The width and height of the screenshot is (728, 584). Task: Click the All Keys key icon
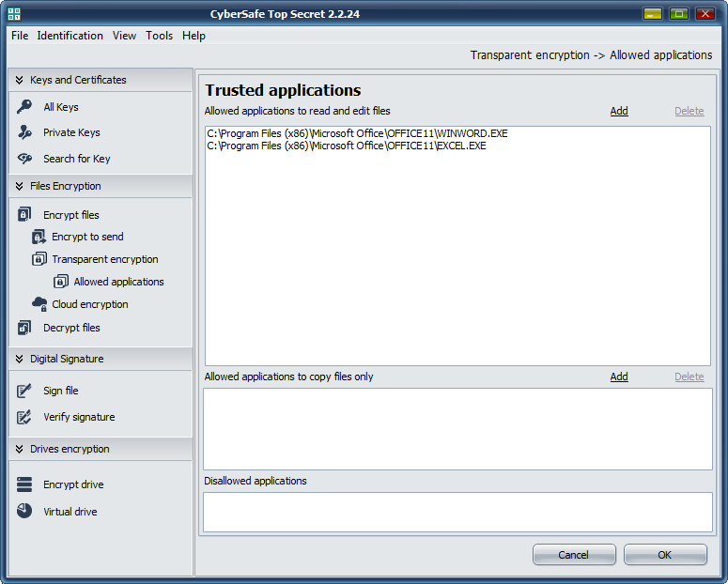point(24,107)
